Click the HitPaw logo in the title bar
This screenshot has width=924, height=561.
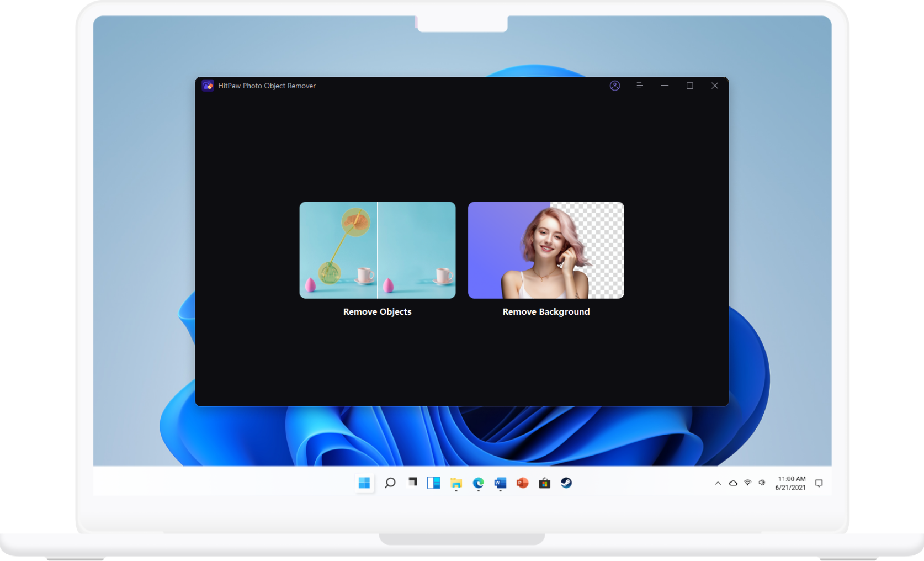(208, 85)
